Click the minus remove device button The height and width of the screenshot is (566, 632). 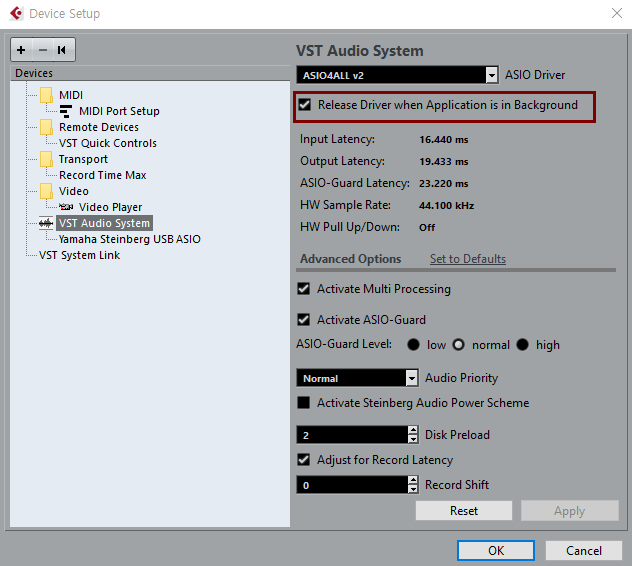[43, 50]
